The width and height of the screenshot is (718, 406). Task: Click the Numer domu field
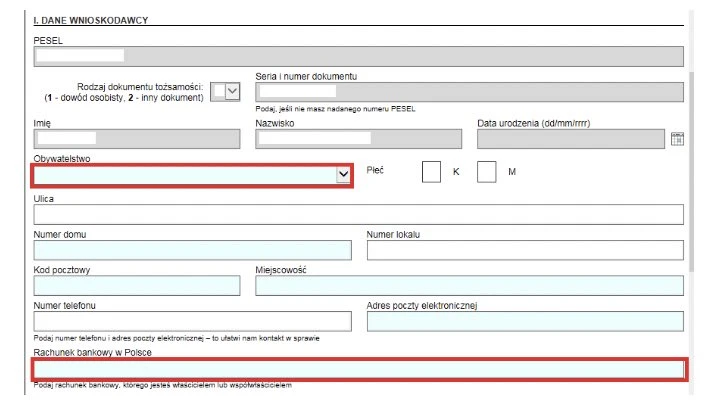tap(192, 250)
